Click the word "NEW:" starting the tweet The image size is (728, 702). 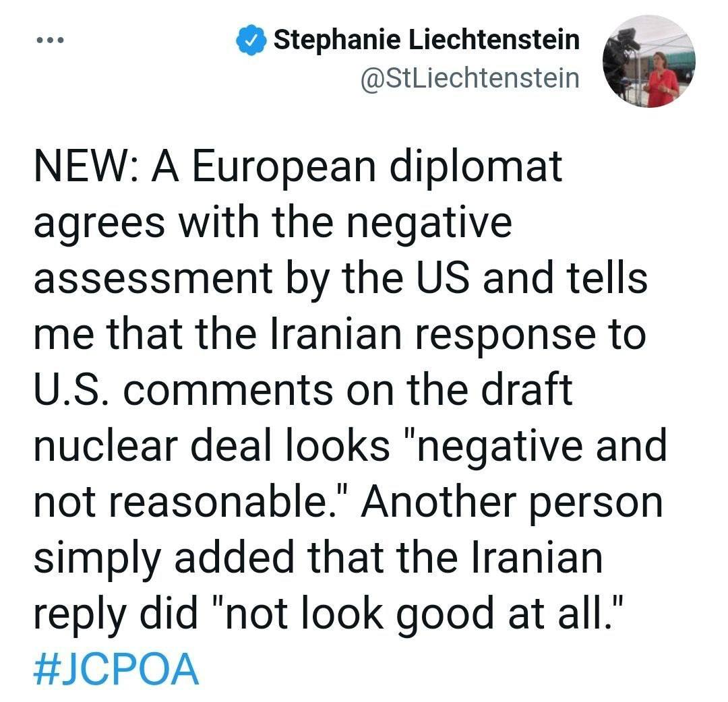coord(86,166)
